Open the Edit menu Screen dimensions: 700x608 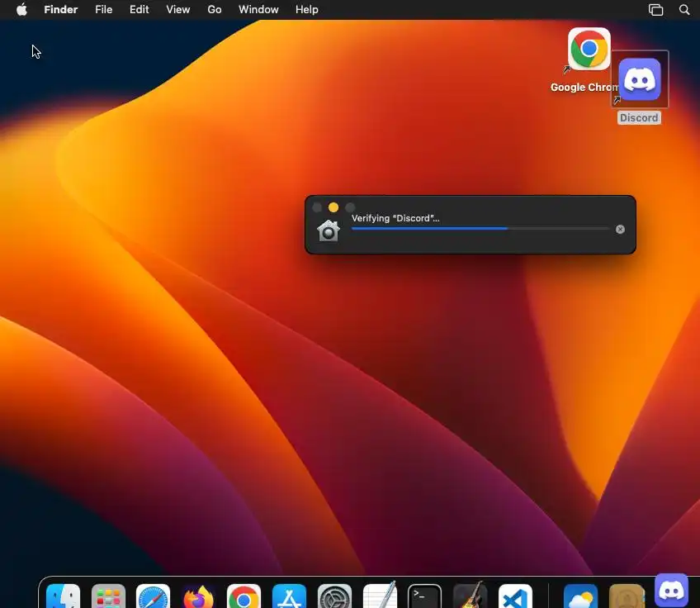139,9
